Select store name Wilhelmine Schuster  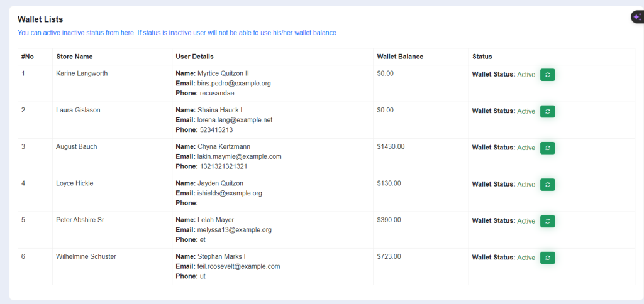tap(86, 256)
